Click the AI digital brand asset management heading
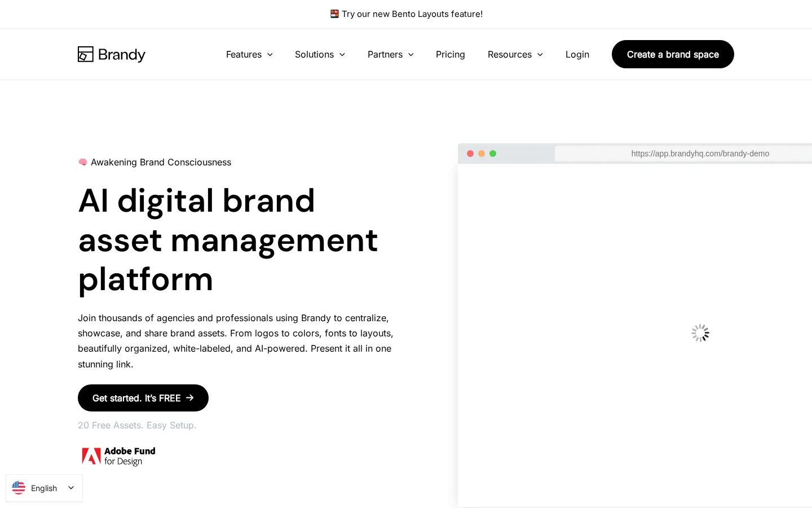812x508 pixels. click(228, 239)
